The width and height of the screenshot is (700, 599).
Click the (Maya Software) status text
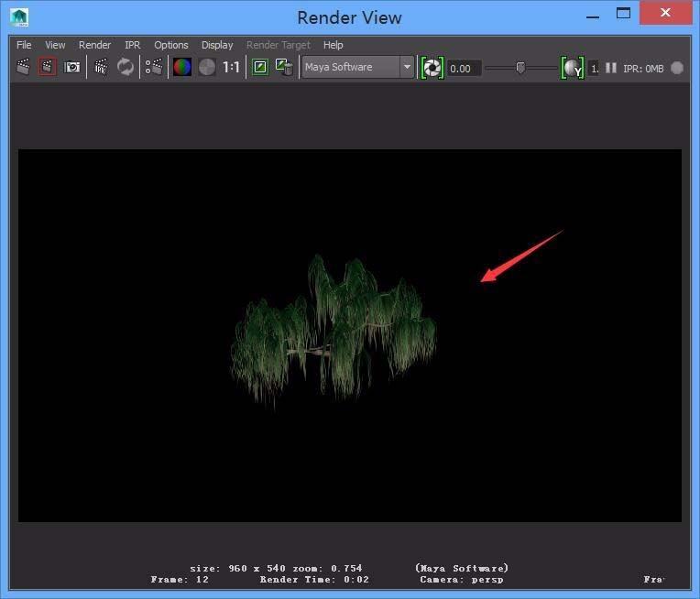pyautogui.click(x=462, y=568)
